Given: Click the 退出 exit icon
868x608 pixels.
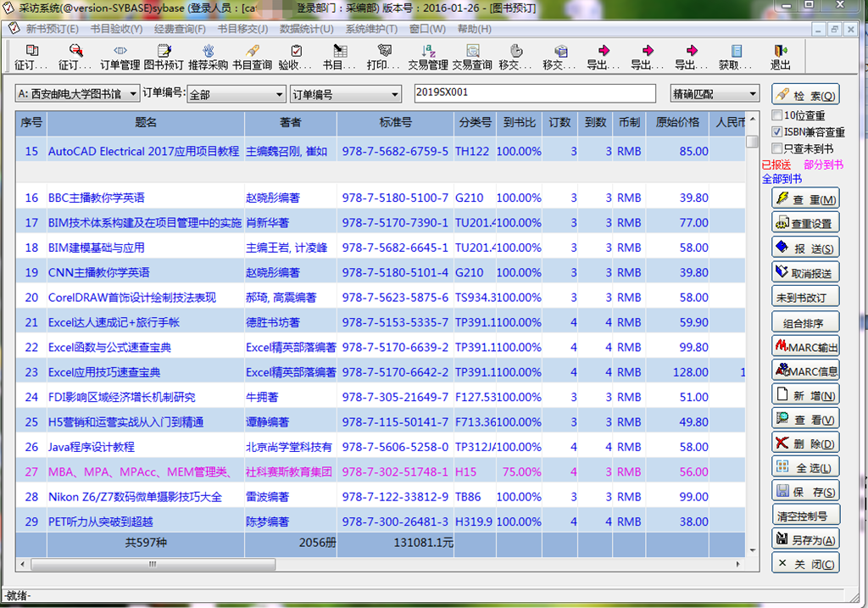Looking at the screenshot, I should point(780,57).
